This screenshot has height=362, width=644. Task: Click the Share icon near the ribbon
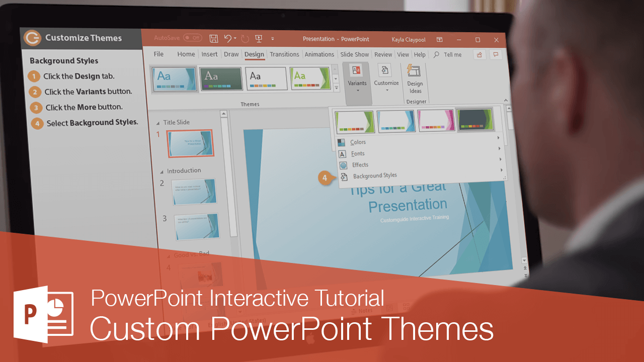479,54
